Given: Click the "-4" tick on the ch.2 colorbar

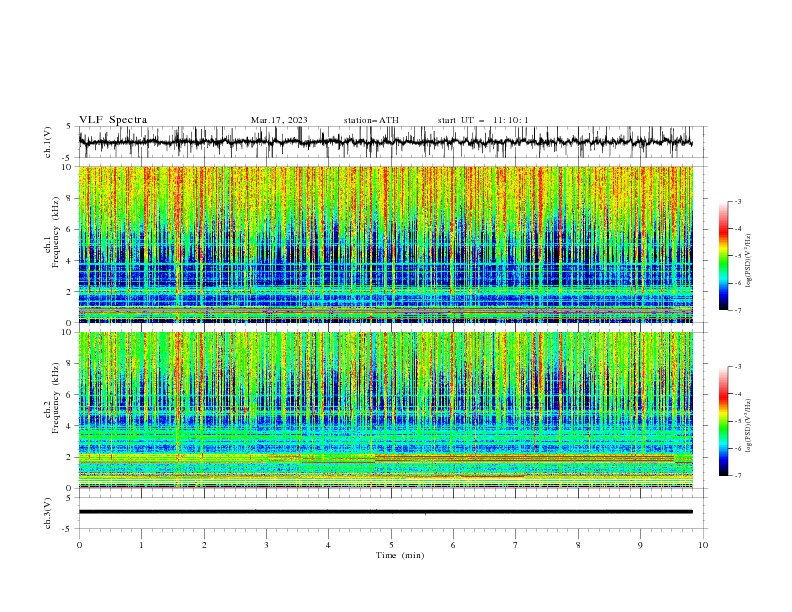Looking at the screenshot, I should point(738,394).
